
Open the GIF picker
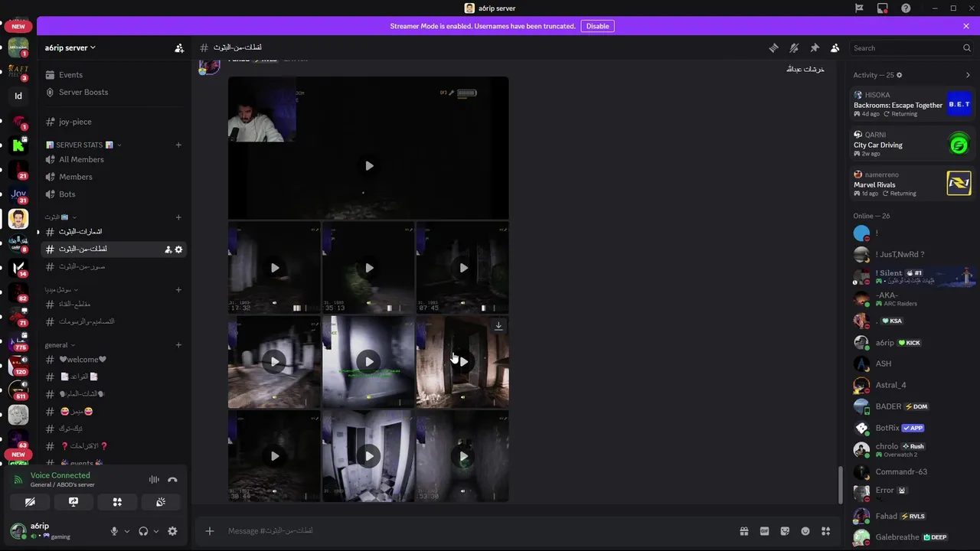tap(764, 531)
